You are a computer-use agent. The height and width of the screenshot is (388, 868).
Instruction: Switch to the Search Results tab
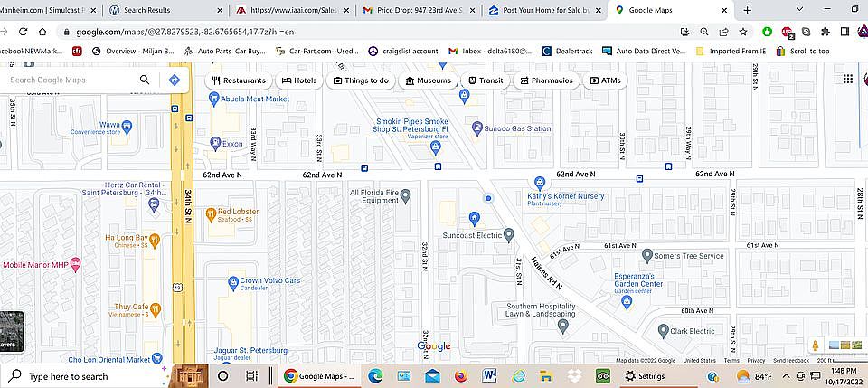click(x=165, y=10)
